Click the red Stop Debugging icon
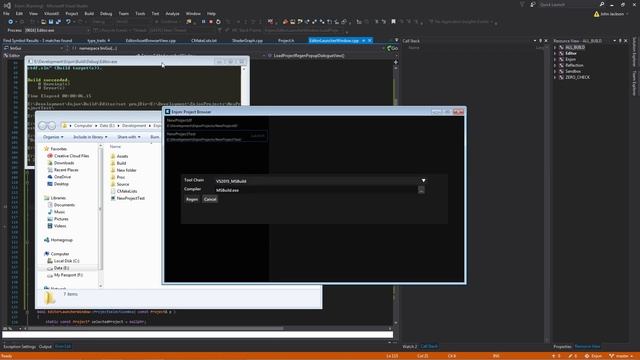 coord(211,22)
